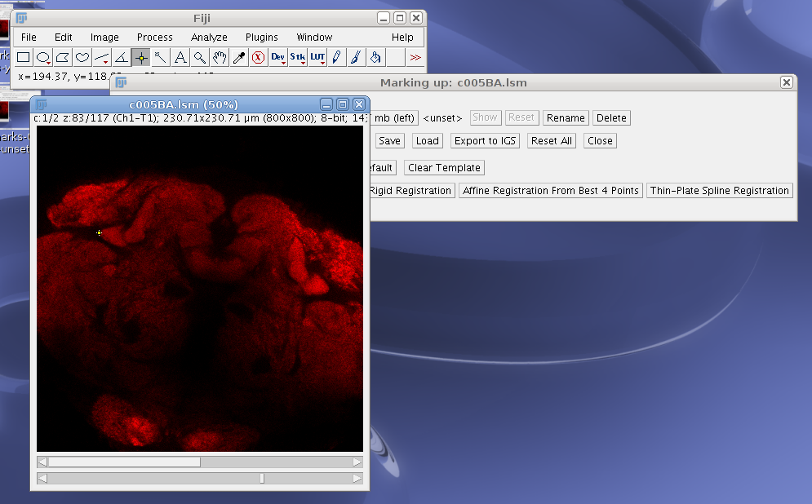Open the File menu

(x=29, y=38)
